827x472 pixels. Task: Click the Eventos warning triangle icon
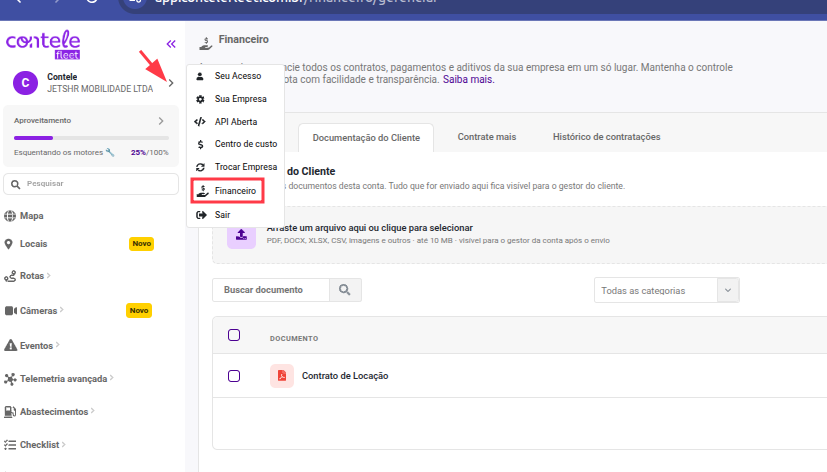coord(10,345)
